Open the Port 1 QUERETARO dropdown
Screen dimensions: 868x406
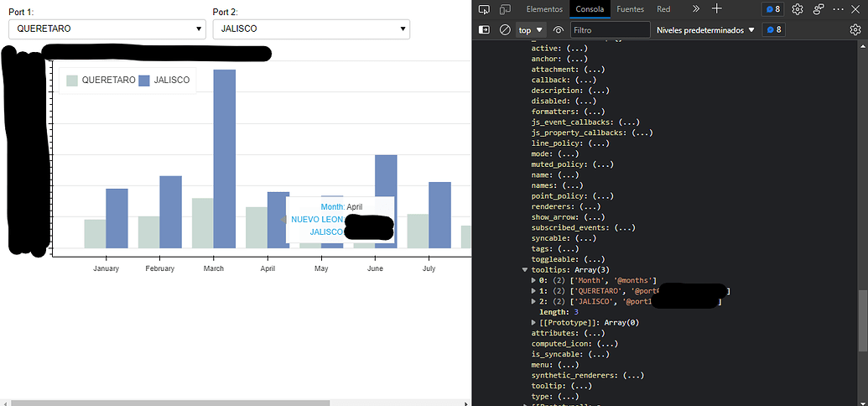tap(107, 29)
